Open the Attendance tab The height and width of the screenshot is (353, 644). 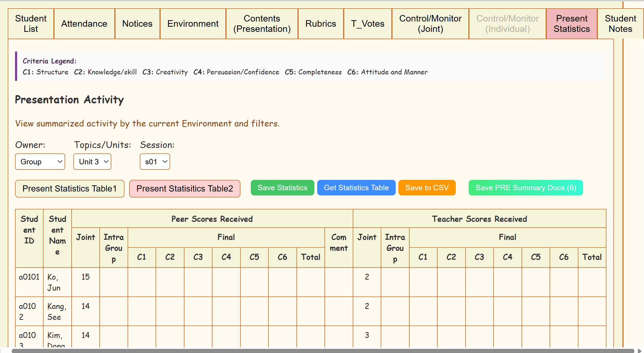click(84, 24)
